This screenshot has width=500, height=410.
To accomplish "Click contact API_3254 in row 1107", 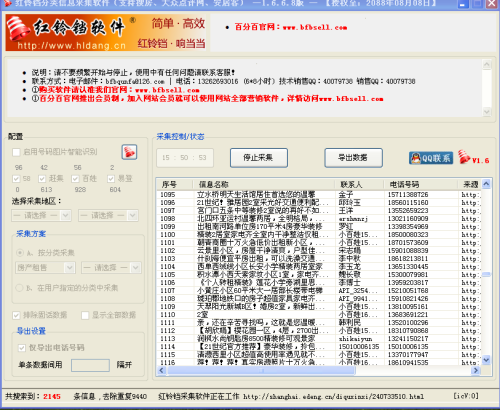I will click(x=358, y=290).
